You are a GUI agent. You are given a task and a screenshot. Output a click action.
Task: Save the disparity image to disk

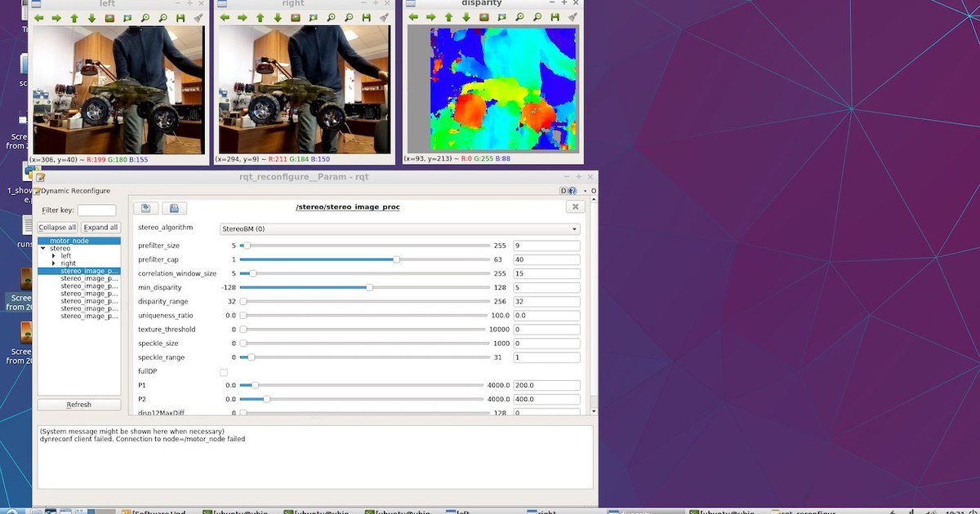coord(555,17)
